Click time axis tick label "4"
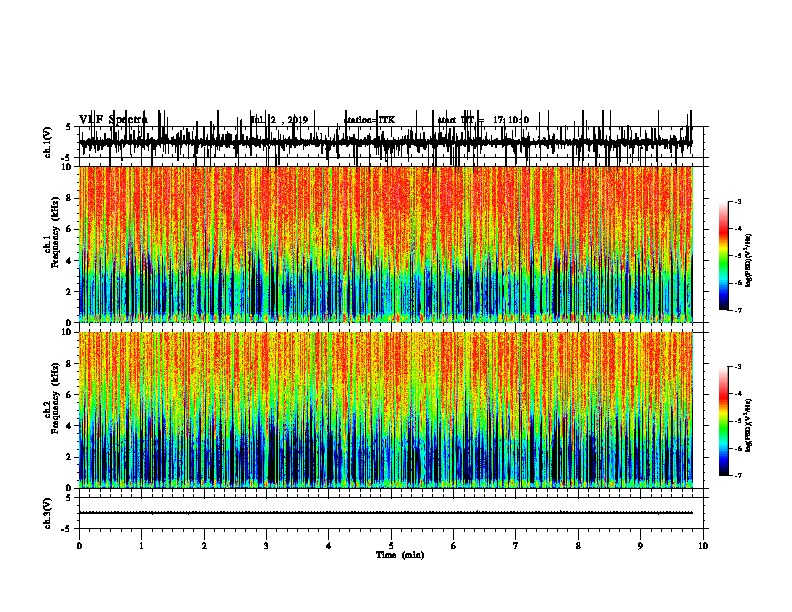792x612 pixels. (x=329, y=546)
